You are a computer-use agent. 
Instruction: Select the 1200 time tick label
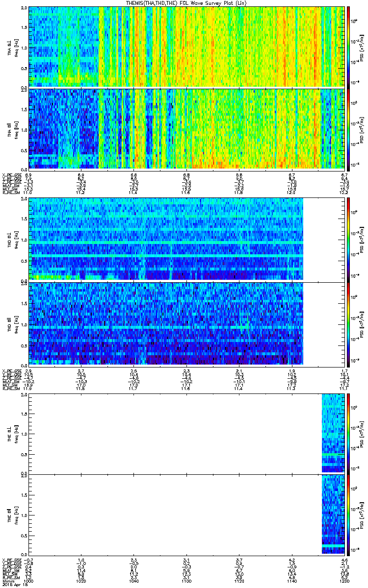click(x=344, y=581)
